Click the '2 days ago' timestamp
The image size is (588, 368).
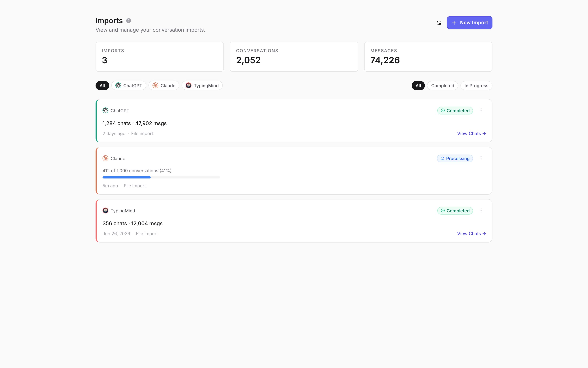click(114, 134)
